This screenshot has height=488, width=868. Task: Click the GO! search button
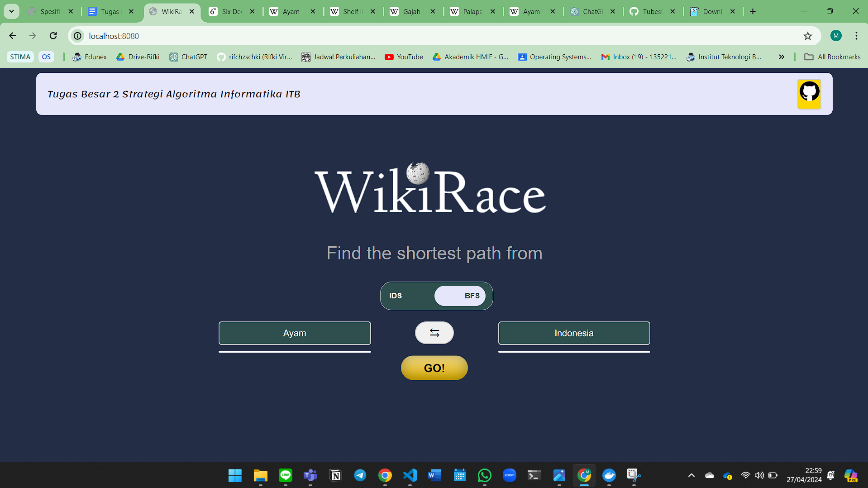click(x=434, y=368)
